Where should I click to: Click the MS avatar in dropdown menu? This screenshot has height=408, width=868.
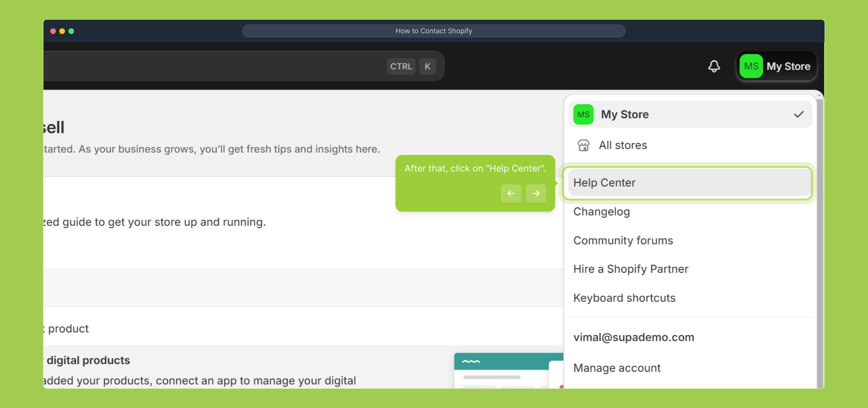click(x=583, y=114)
